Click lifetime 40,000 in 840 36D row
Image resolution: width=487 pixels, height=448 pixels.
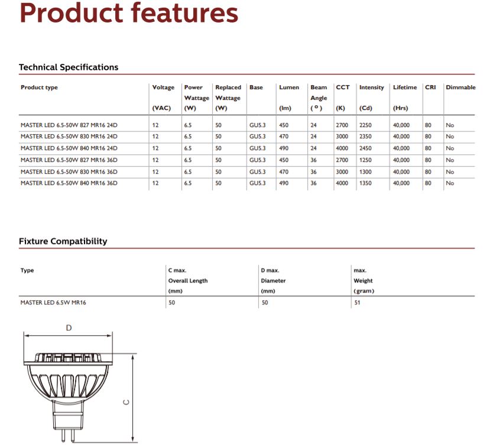pyautogui.click(x=401, y=183)
